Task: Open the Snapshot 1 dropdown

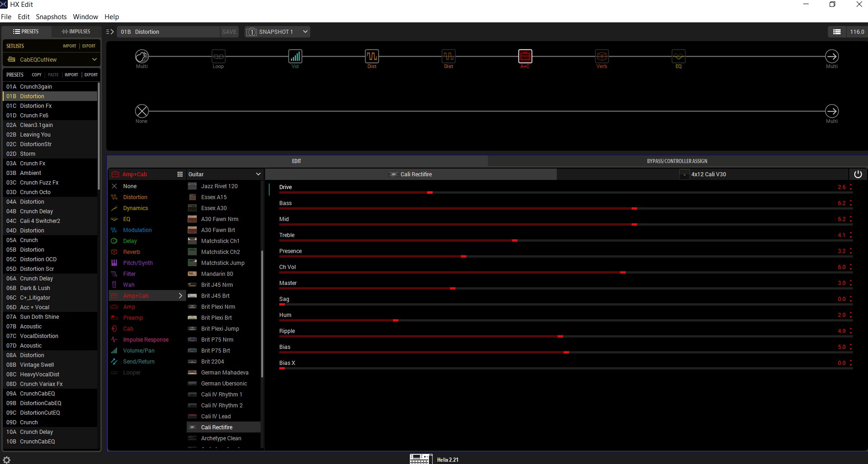Action: [277, 32]
